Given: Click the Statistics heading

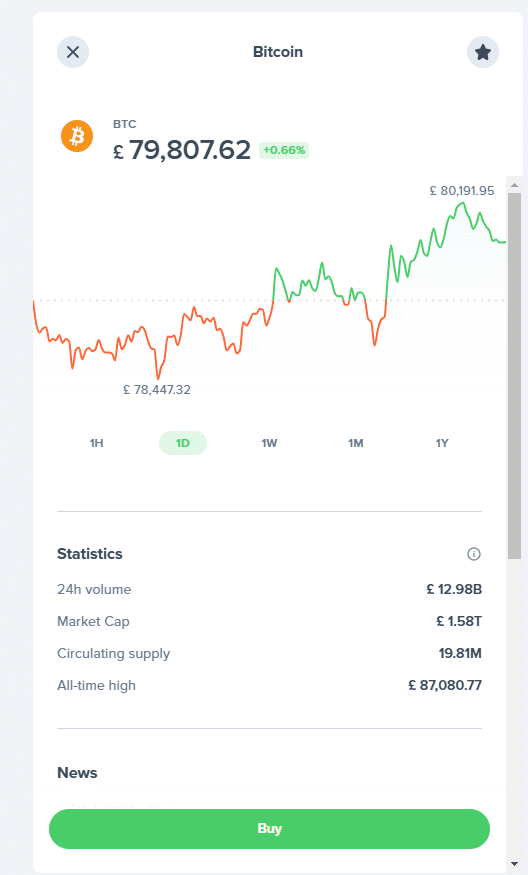Looking at the screenshot, I should [90, 554].
